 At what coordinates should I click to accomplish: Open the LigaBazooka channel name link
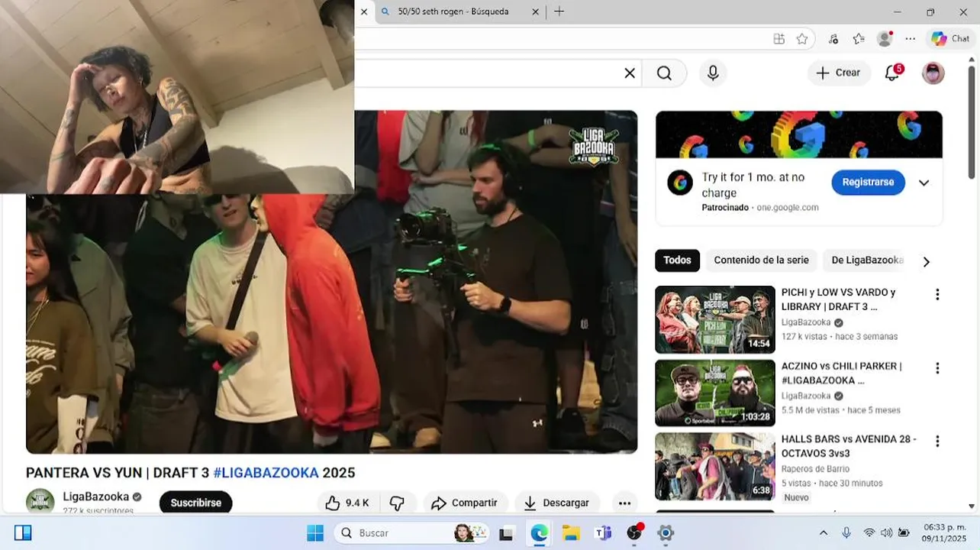click(96, 497)
